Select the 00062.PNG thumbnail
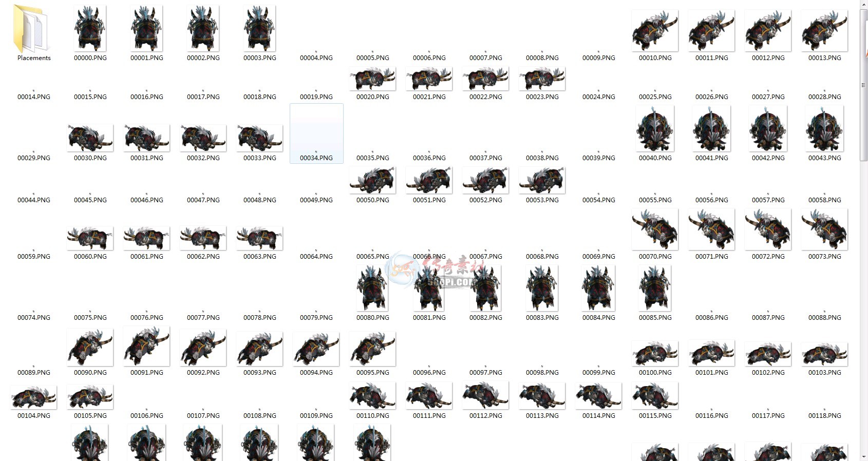Viewport: 868px width, 461px height. (203, 238)
